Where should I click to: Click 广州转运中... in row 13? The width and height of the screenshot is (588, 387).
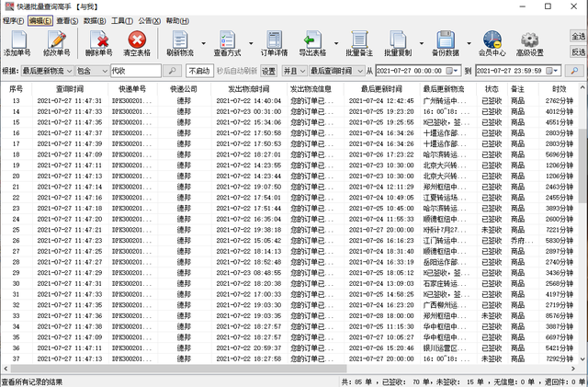(x=445, y=101)
